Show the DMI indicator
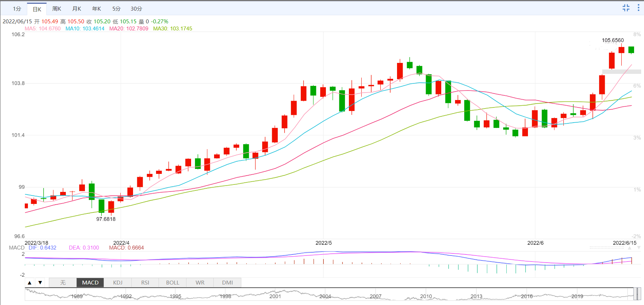The height and width of the screenshot is (305, 644). tap(228, 283)
